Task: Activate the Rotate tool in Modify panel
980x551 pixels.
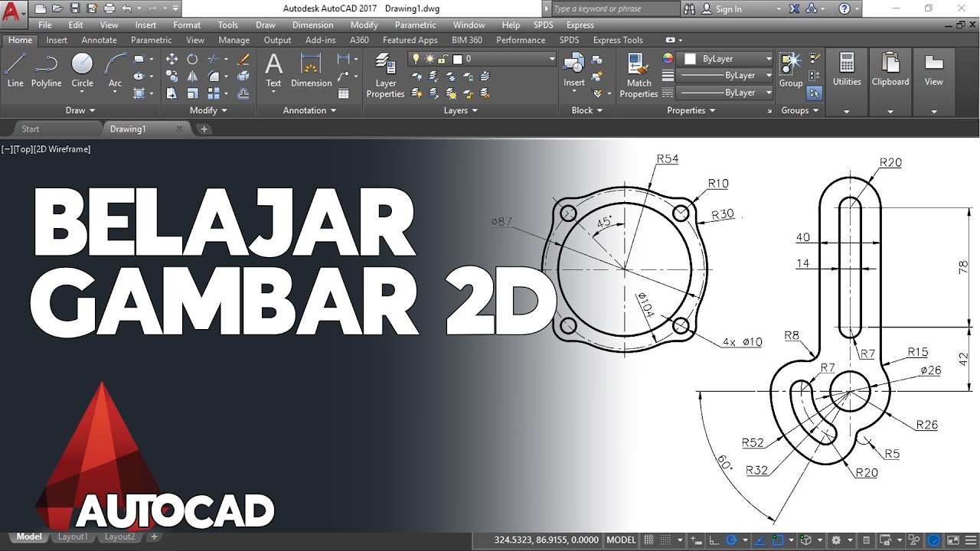Action: [x=193, y=59]
